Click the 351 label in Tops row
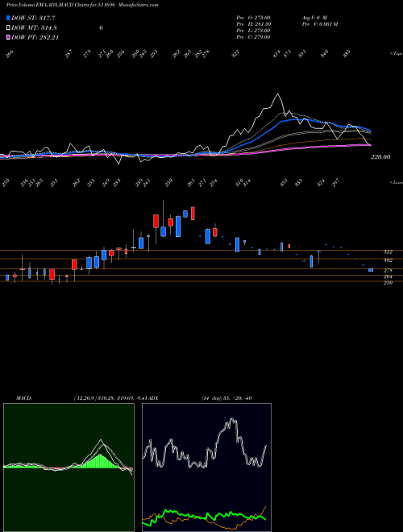The image size is (403, 532). 302,54
